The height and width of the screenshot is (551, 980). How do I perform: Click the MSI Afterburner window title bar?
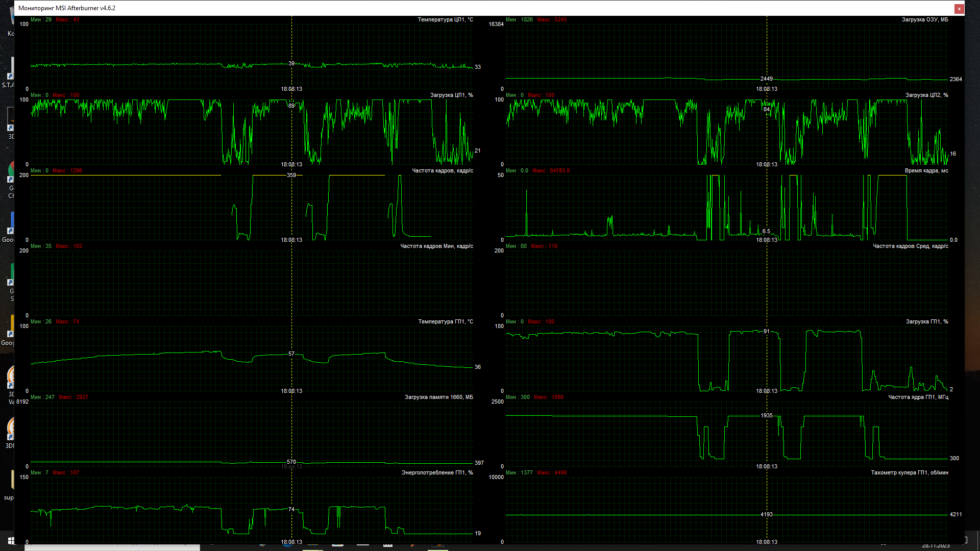(x=459, y=8)
